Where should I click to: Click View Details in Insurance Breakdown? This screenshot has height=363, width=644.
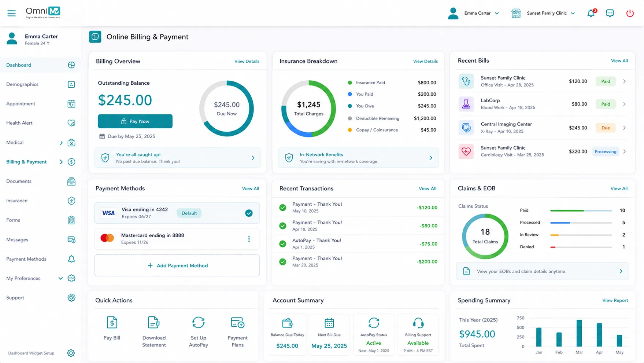[425, 62]
